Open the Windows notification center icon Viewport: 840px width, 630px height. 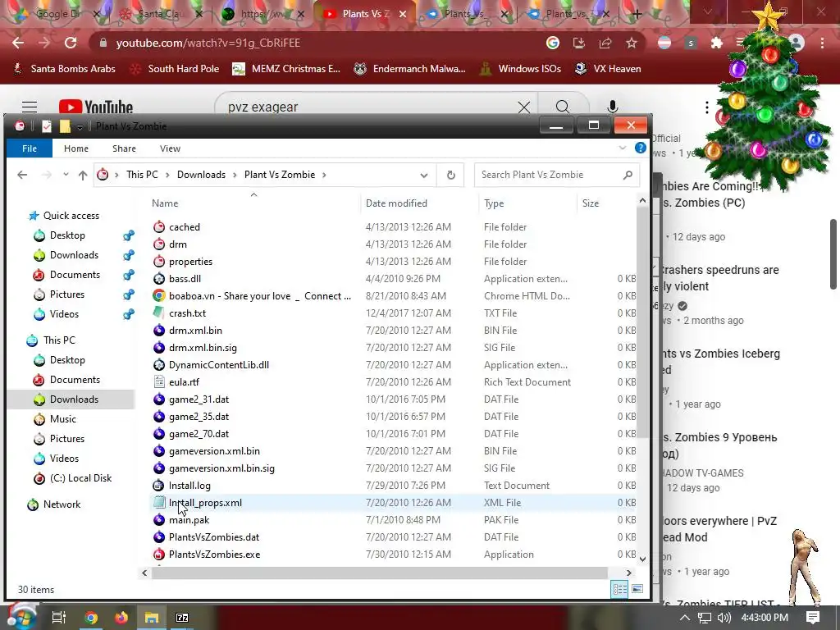click(813, 618)
